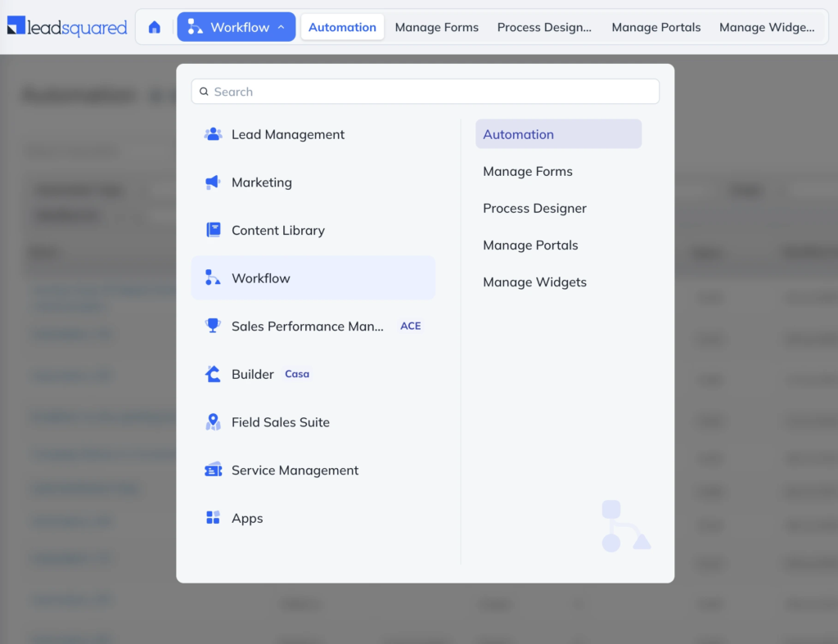Screen dimensions: 838x644
Task: Click the leadsquared logo
Action: [67, 26]
